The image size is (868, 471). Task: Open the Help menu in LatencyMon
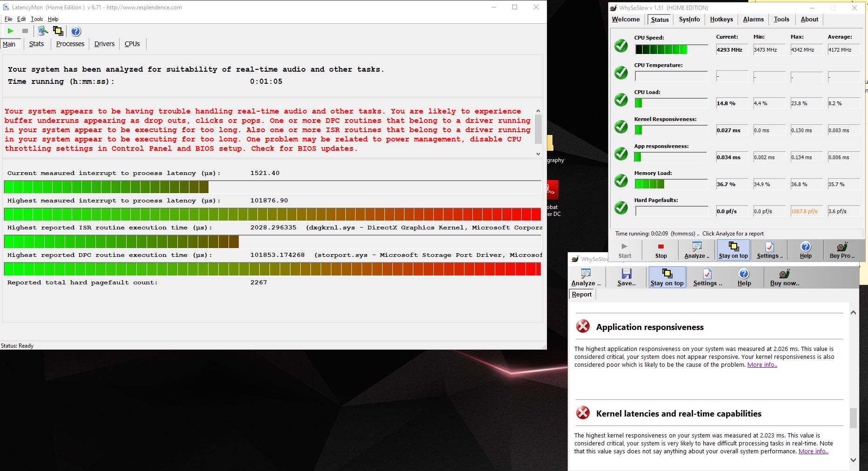[53, 19]
